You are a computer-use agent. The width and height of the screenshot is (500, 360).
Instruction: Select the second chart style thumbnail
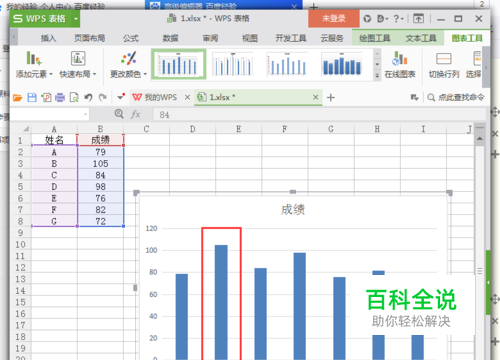(233, 64)
